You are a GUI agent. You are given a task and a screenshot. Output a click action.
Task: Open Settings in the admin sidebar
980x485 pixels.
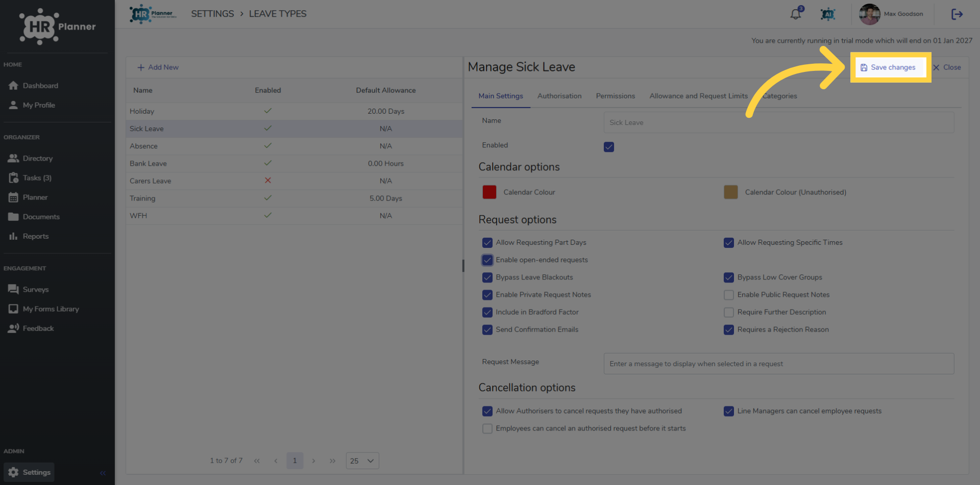(x=29, y=472)
